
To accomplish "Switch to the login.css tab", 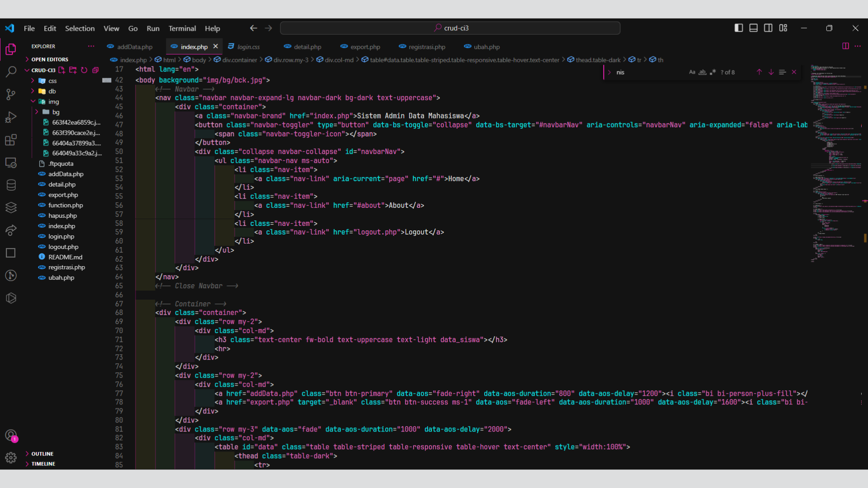I will 244,47.
